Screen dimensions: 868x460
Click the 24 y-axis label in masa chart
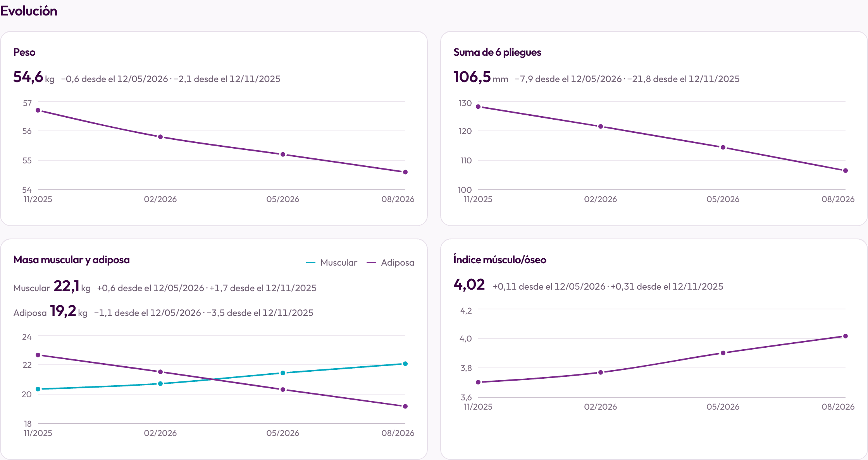(27, 337)
